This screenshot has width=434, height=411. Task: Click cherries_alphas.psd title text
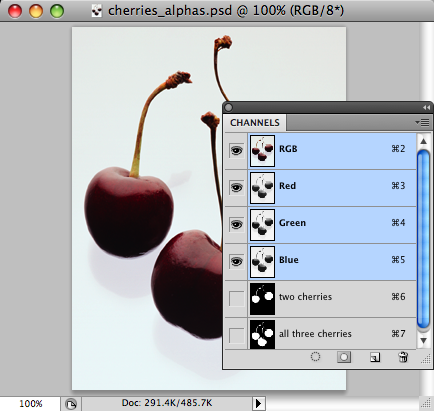[x=170, y=11]
